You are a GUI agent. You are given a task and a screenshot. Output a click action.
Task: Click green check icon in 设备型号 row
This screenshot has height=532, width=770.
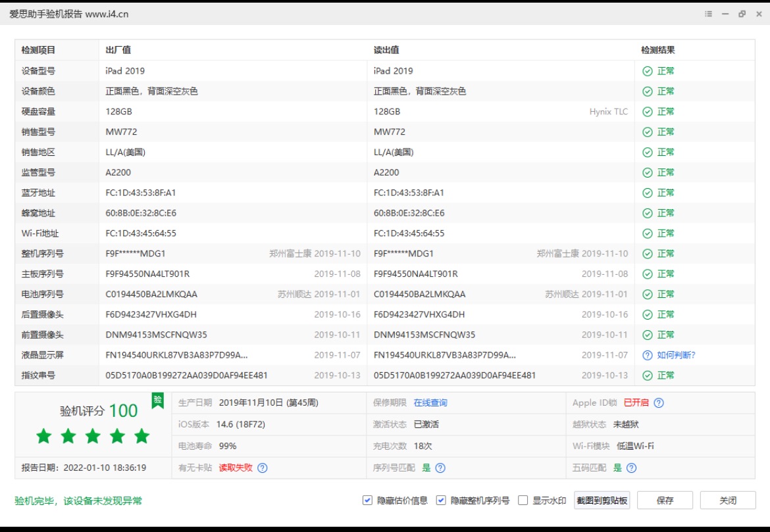[648, 71]
